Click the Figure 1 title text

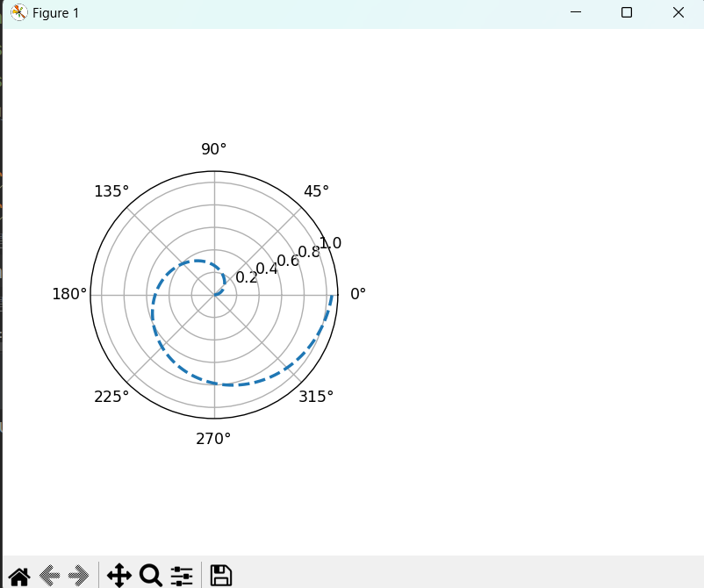pyautogui.click(x=55, y=12)
